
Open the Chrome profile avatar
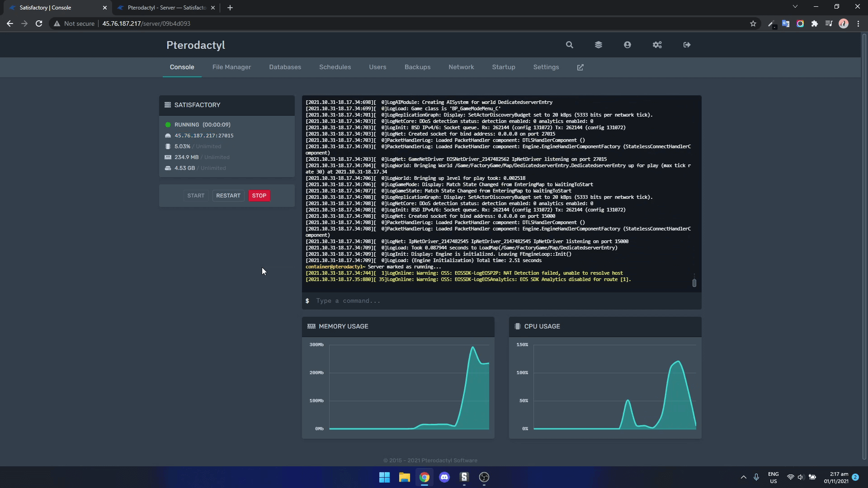(843, 23)
